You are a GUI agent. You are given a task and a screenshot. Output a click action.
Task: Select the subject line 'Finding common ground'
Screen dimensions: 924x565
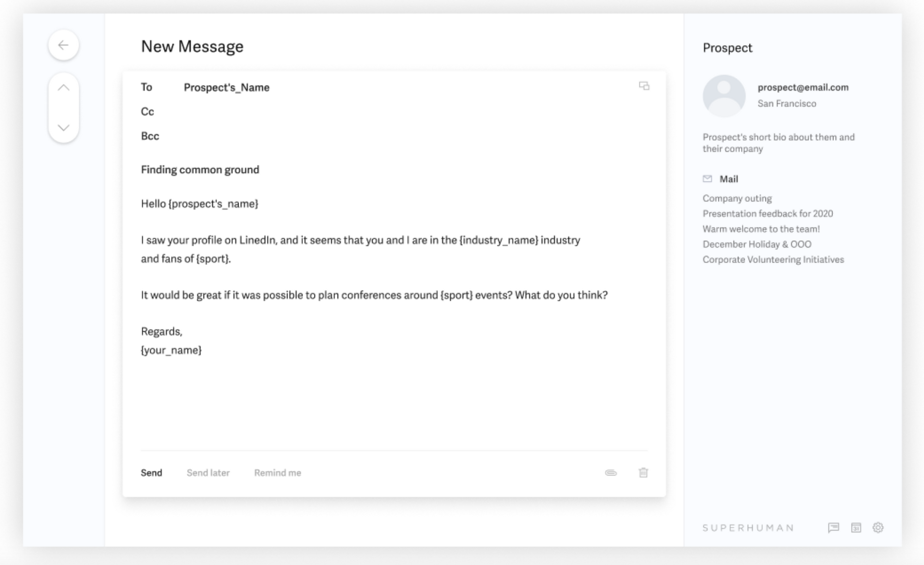(200, 170)
